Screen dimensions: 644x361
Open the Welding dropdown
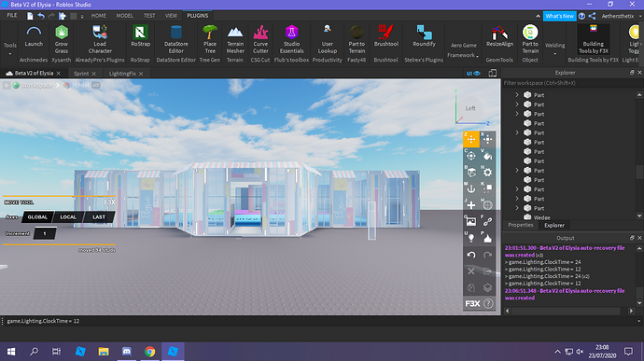click(554, 49)
